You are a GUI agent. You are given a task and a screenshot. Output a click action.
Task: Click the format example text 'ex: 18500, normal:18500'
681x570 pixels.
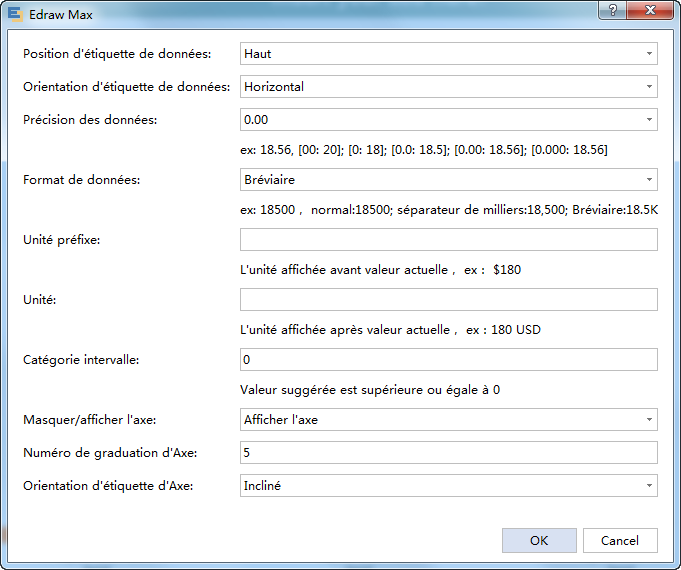449,210
